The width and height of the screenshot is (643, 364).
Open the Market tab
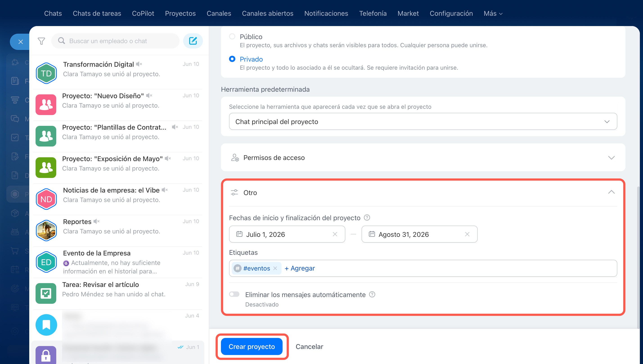click(408, 13)
